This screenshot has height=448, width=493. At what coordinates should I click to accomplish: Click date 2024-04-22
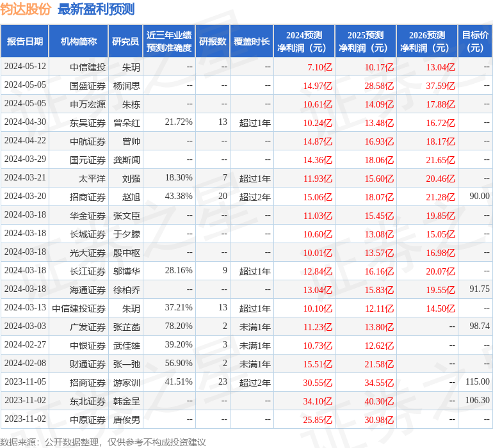pos(25,141)
